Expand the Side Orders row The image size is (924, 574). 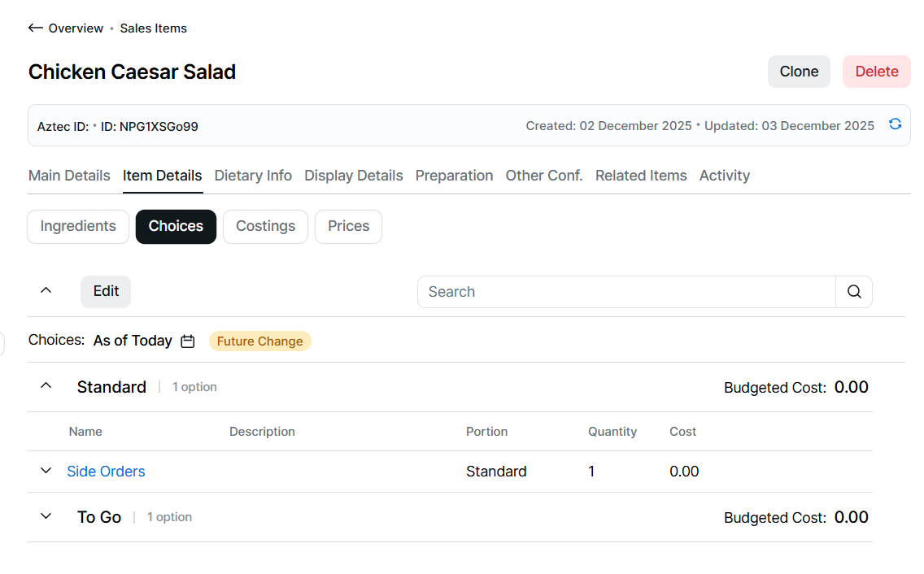(46, 471)
